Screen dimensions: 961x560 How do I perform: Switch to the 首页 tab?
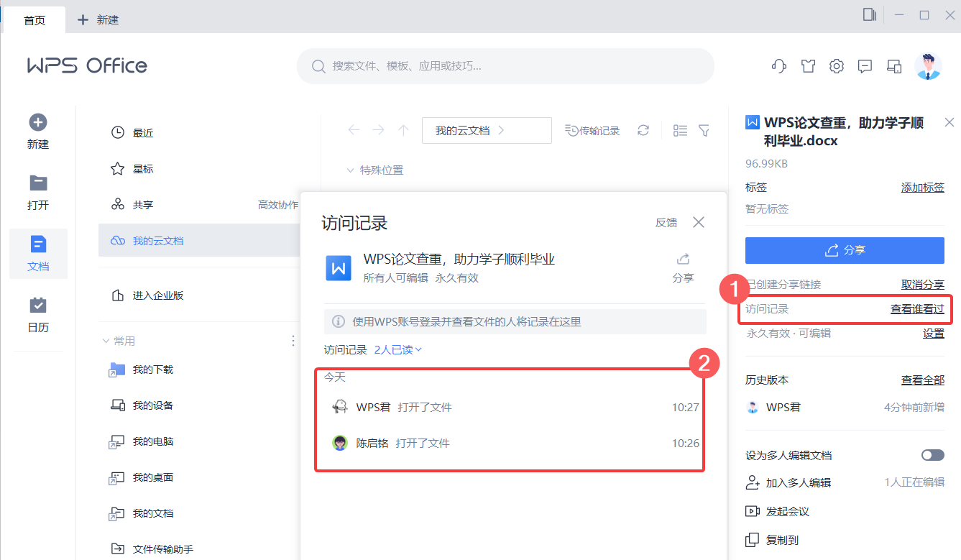click(35, 19)
